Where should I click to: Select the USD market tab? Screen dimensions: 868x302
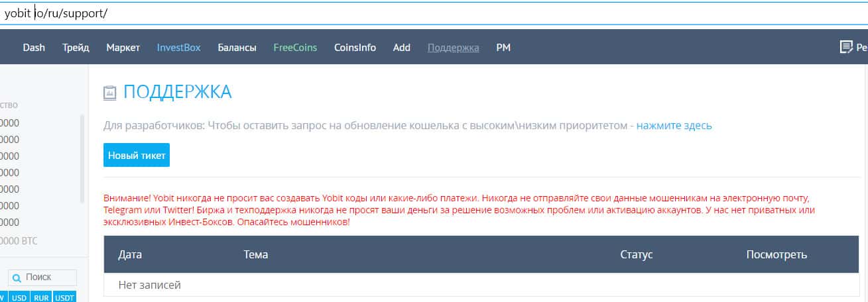(x=19, y=298)
